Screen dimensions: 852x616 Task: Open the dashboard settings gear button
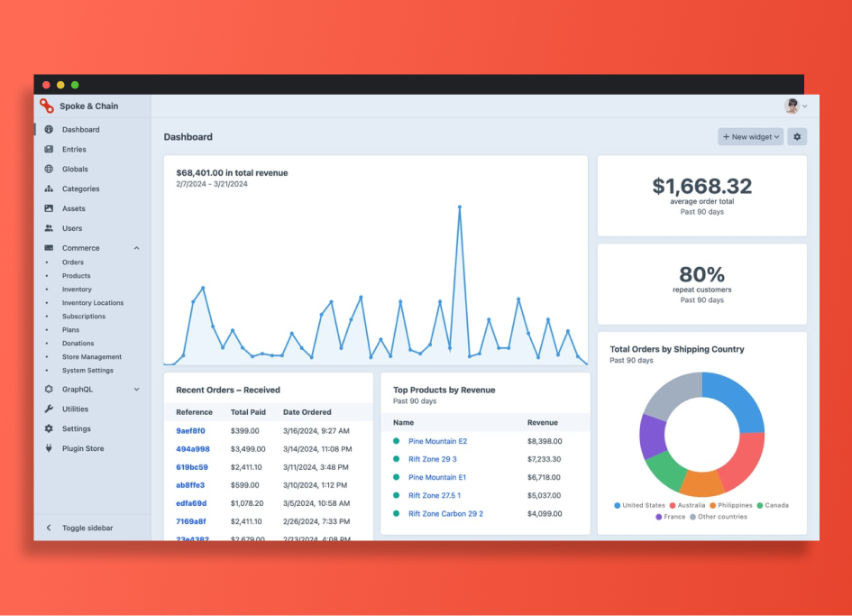[x=797, y=136]
